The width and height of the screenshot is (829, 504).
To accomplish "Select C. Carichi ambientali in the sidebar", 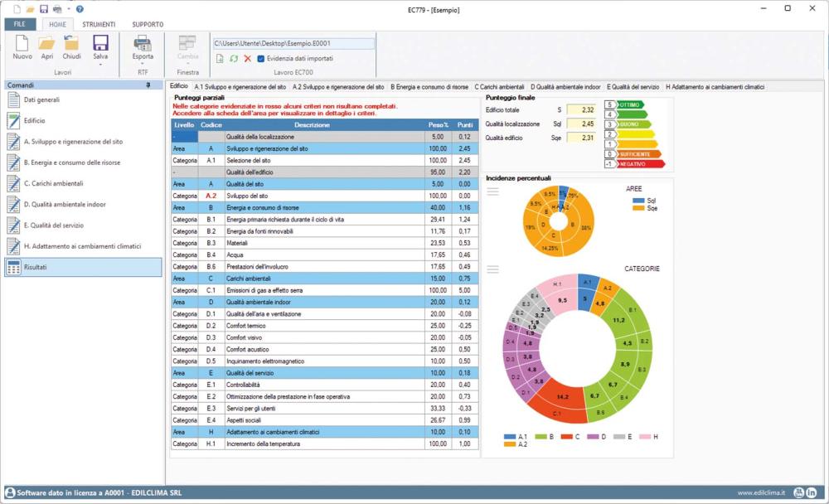I will click(84, 183).
